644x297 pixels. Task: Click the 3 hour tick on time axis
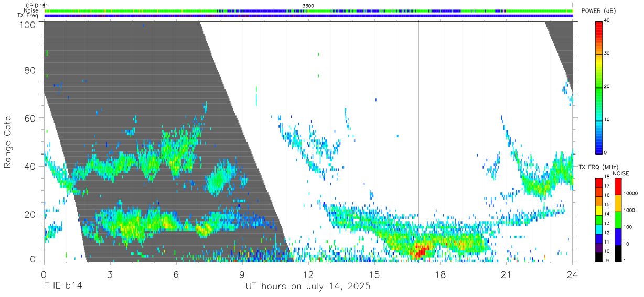[110, 274]
